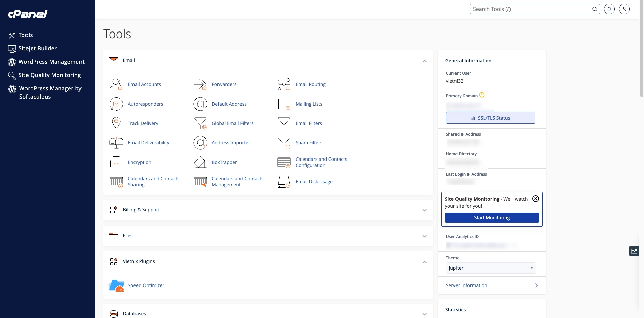644x318 pixels.
Task: Select WordPress Management in the sidebar
Action: coord(51,62)
